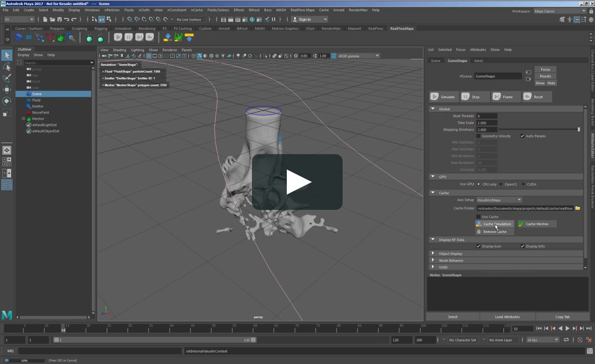This screenshot has width=595, height=364.
Task: Go to the start of the playback range
Action: (539, 328)
